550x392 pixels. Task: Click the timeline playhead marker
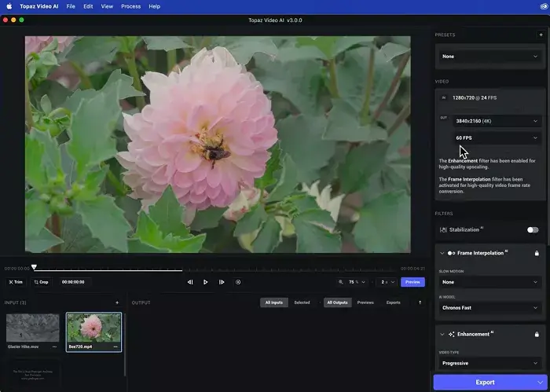click(34, 267)
